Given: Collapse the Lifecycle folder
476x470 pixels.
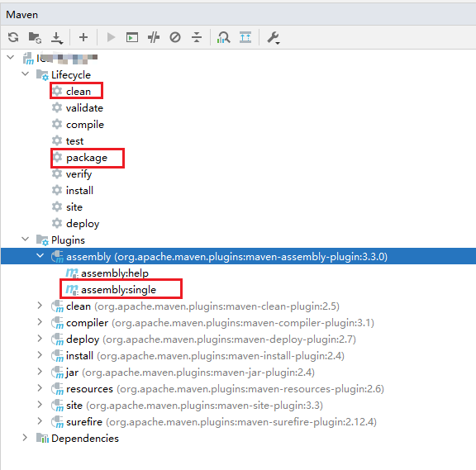Looking at the screenshot, I should pyautogui.click(x=26, y=74).
